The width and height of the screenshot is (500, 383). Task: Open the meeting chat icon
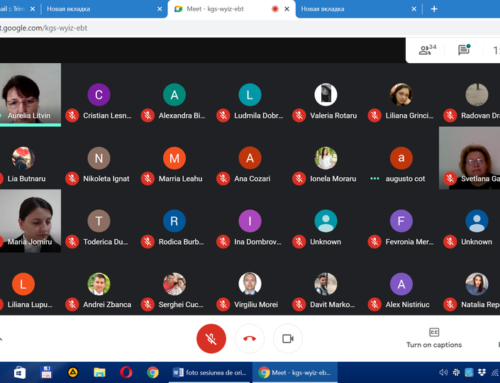point(464,50)
